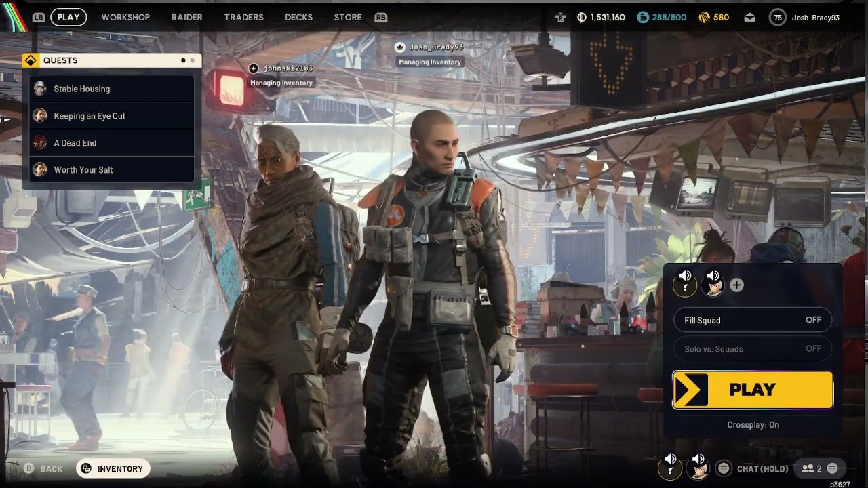The image size is (868, 488).
Task: Click the 580 gold balance
Action: tap(722, 18)
